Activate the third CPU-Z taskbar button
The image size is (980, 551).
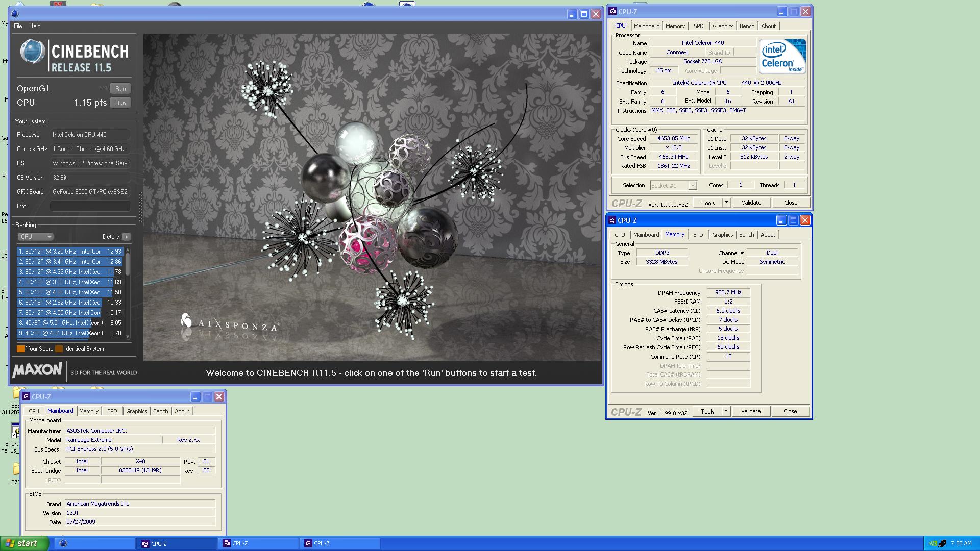tap(339, 544)
